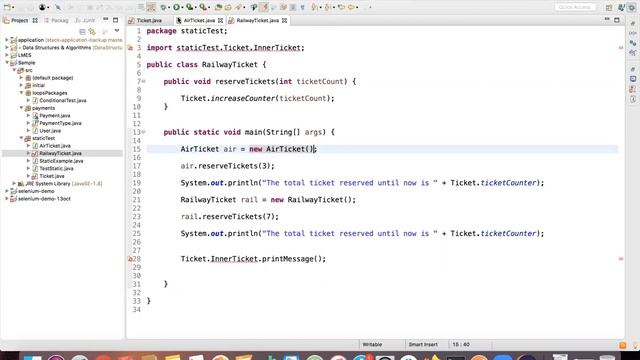Select the LMES project in tree
The width and height of the screenshot is (640, 360).
24,55
